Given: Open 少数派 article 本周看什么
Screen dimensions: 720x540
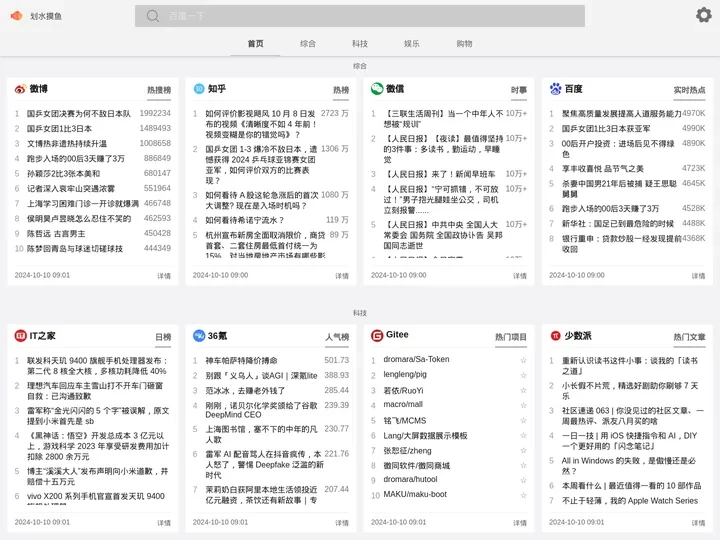Looking at the screenshot, I should coord(631,485).
